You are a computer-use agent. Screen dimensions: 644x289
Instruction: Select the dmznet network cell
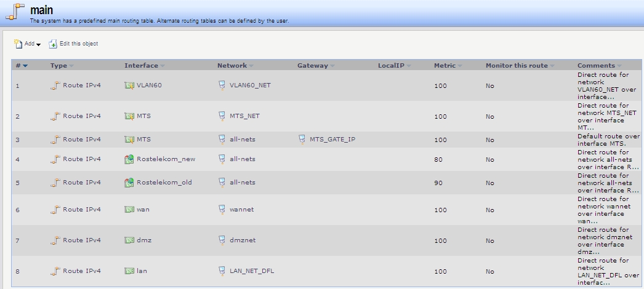pos(243,240)
